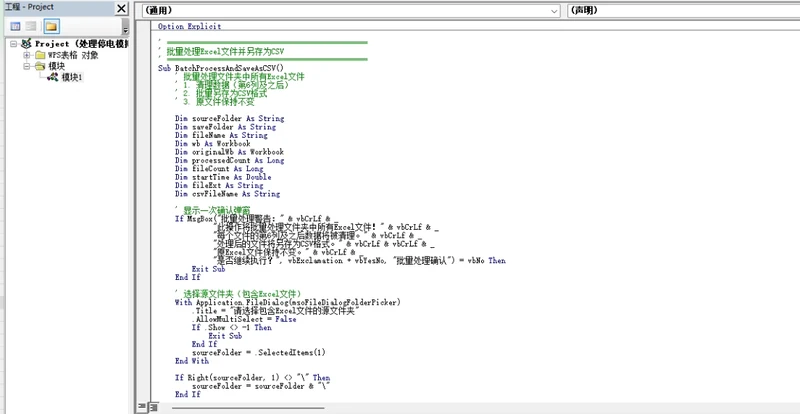Switch to Full Module View button
Viewport: 800px width, 414px height.
click(154, 407)
